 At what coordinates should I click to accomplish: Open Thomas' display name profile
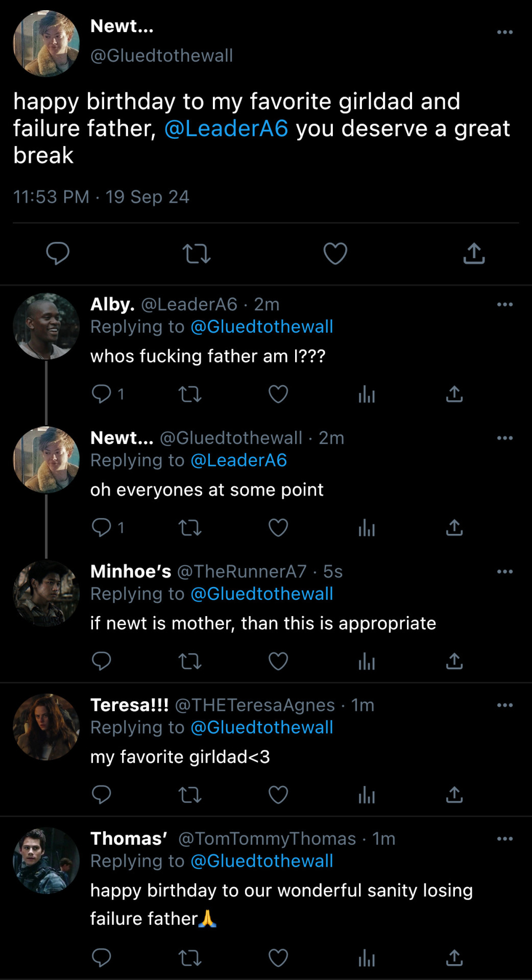(129, 839)
